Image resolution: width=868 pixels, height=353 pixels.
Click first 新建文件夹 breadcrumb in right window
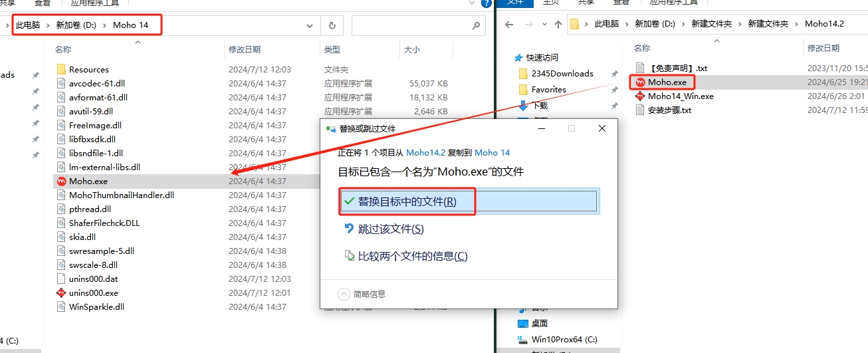pyautogui.click(x=712, y=23)
